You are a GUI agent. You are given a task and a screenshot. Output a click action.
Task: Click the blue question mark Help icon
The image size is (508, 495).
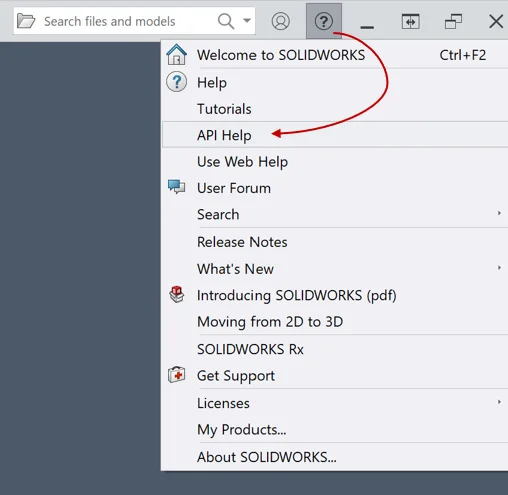[176, 82]
